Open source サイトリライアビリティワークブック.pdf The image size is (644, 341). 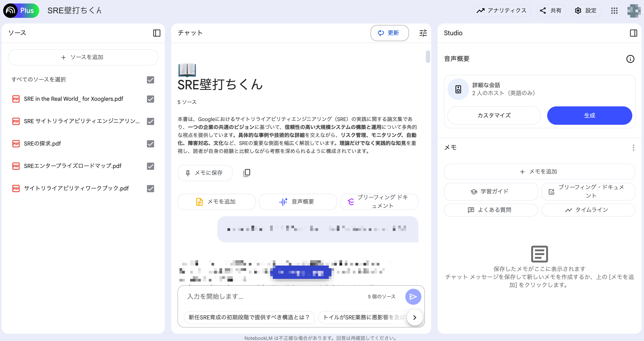[76, 188]
